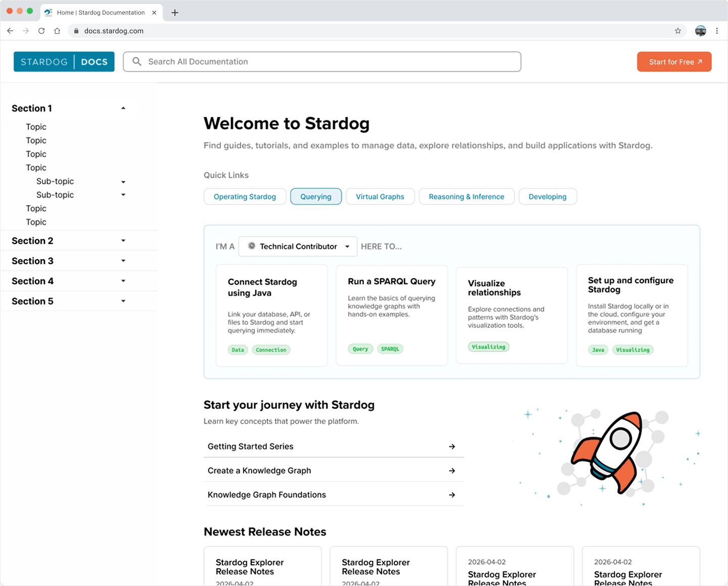The width and height of the screenshot is (728, 586).
Task: Click the Welcome to Stardog heading
Action: click(x=287, y=123)
